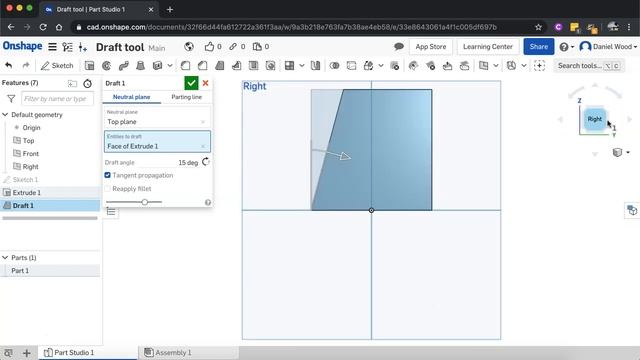Switch to the Parting line tab
This screenshot has width=640, height=360.
point(187,97)
